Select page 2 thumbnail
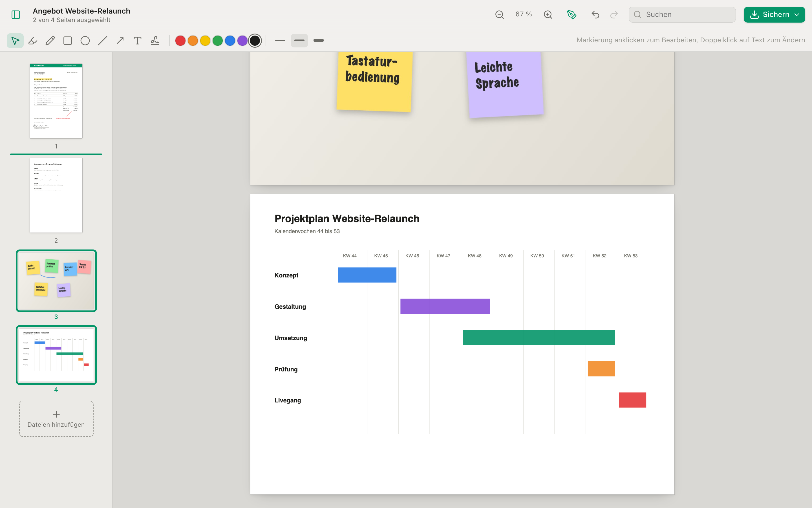812x508 pixels. pyautogui.click(x=56, y=195)
